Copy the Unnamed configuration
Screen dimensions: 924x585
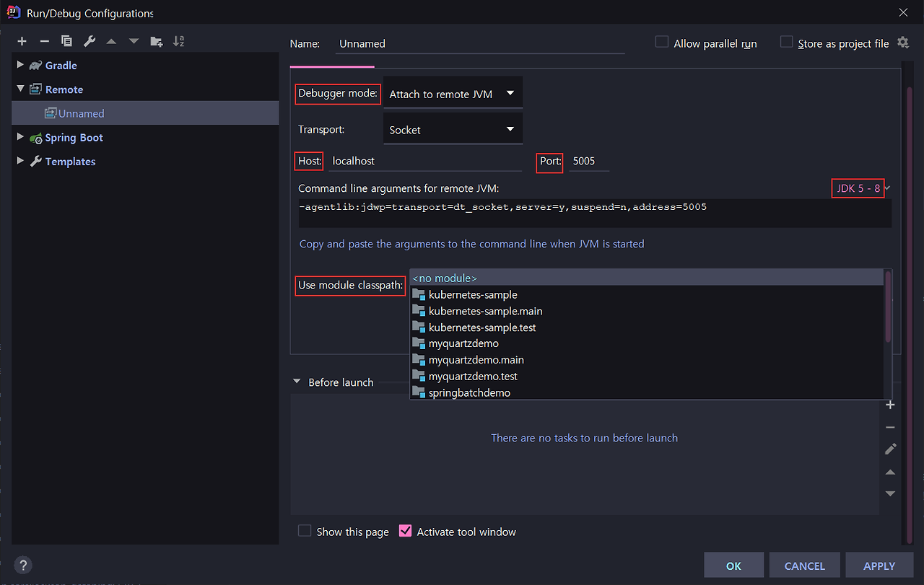66,41
